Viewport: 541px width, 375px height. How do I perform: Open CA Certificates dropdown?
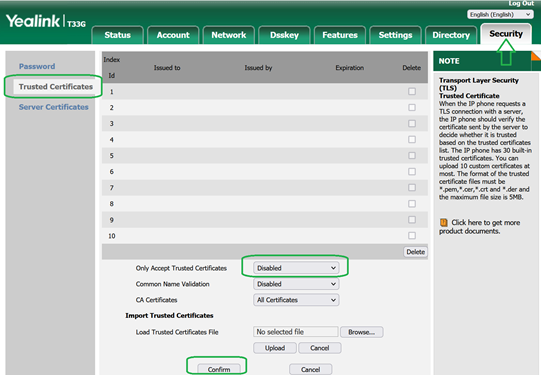296,300
